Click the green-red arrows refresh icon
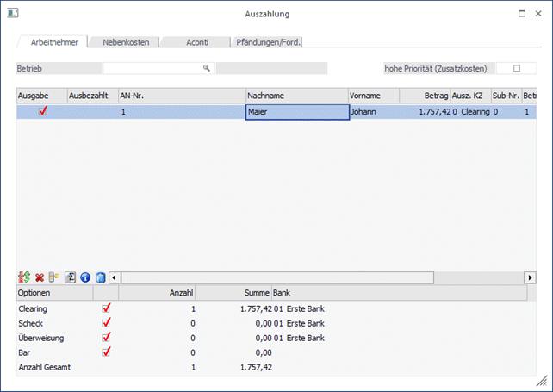 click(x=23, y=277)
